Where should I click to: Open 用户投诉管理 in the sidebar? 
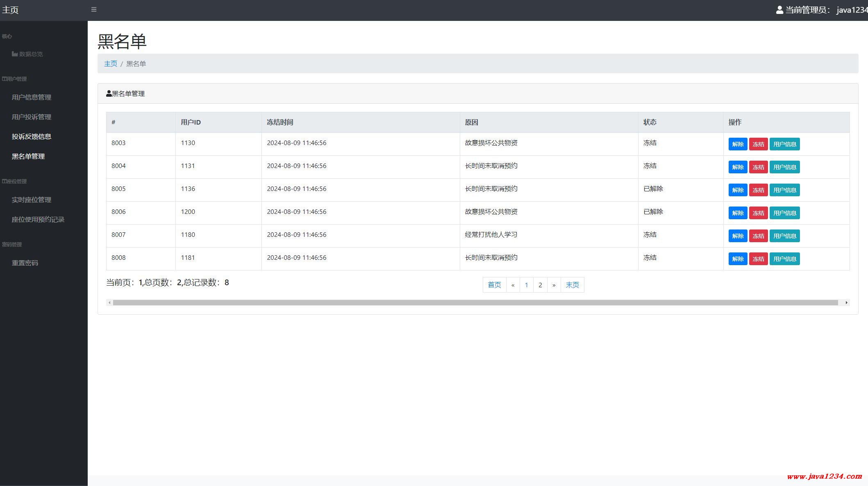click(32, 117)
